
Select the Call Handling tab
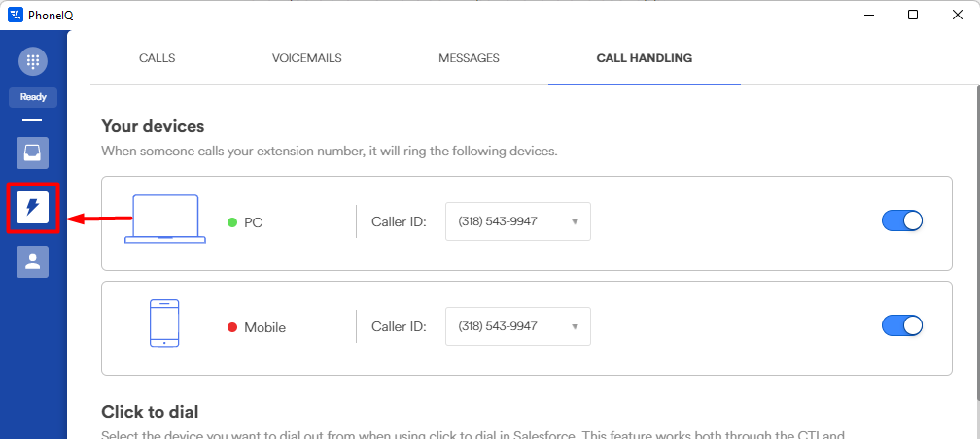point(644,58)
